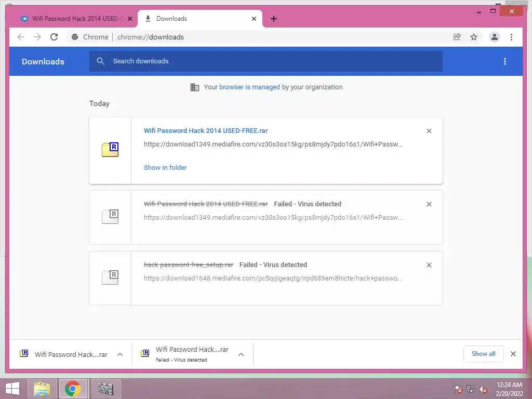The image size is (532, 399).
Task: Open Chrome's three-dot menu
Action: click(511, 37)
